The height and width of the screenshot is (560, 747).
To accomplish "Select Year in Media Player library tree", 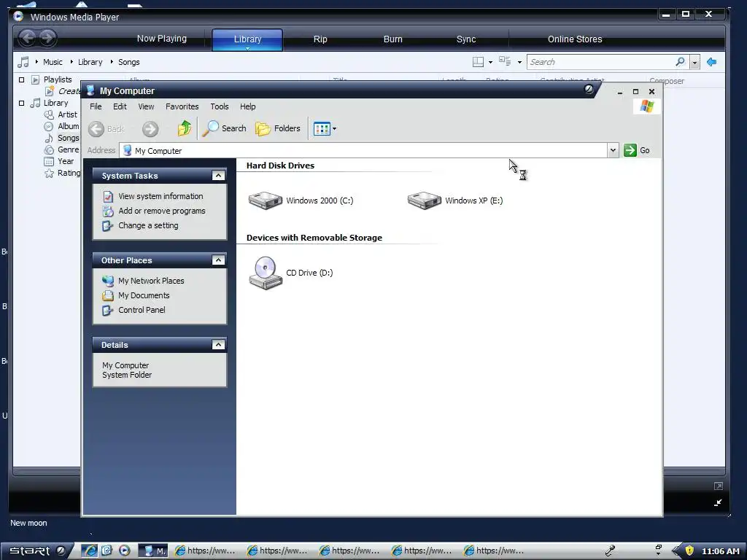I will coord(66,161).
